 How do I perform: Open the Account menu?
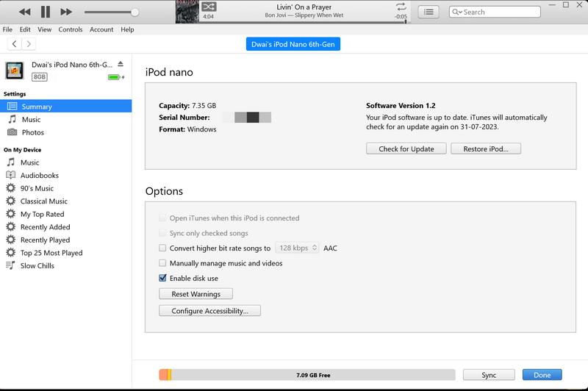(101, 29)
